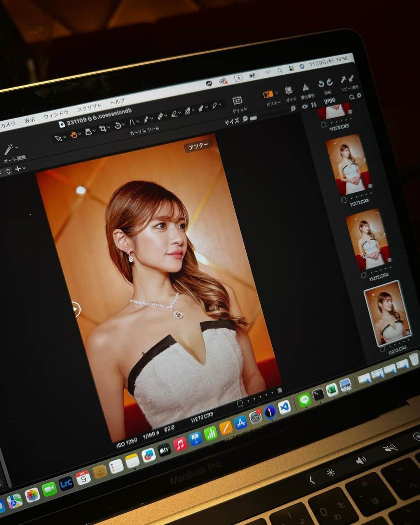Select the pointer cursor tool
Image resolution: width=420 pixels, height=525 pixels.
tap(58, 138)
